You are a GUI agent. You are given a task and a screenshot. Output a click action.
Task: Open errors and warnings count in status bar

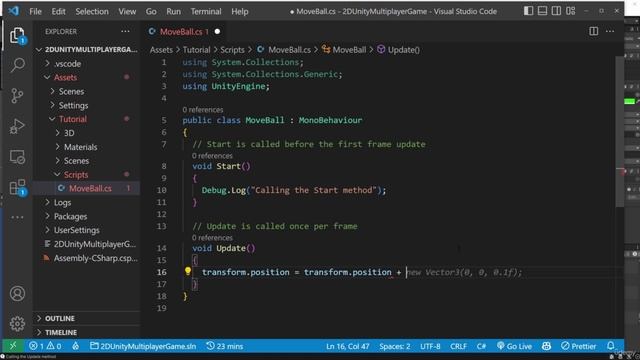coord(45,346)
